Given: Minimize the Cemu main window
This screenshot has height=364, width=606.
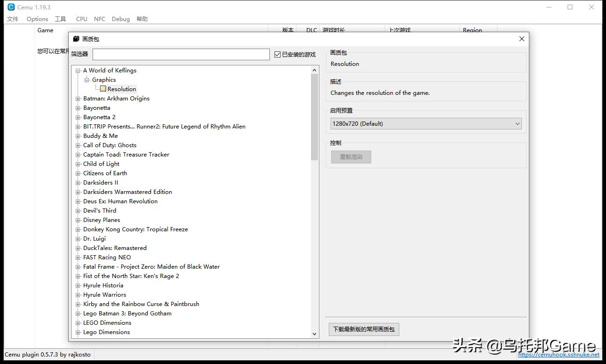Looking at the screenshot, I should 548,7.
